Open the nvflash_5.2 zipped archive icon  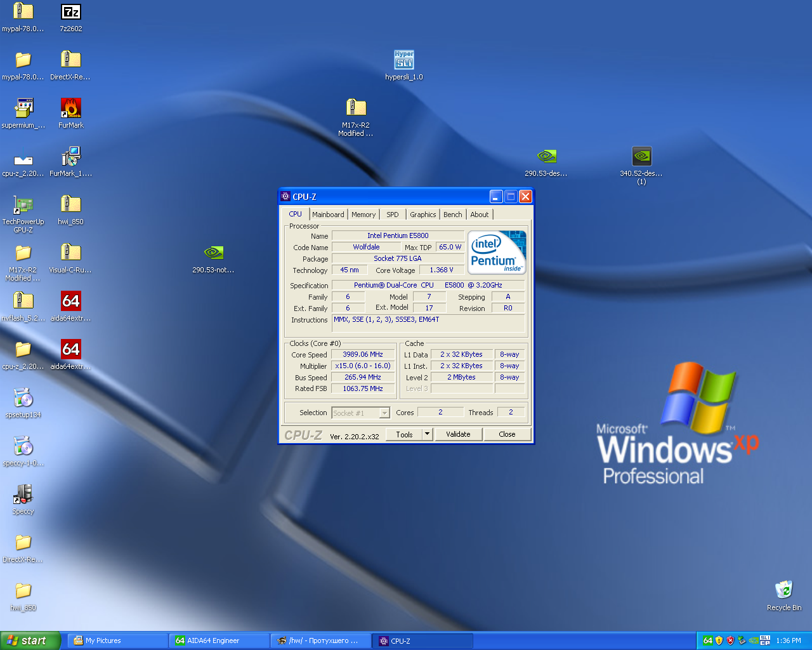[23, 302]
